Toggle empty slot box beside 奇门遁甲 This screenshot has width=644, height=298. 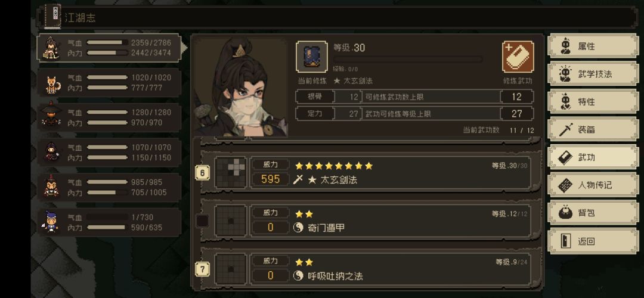point(202,221)
